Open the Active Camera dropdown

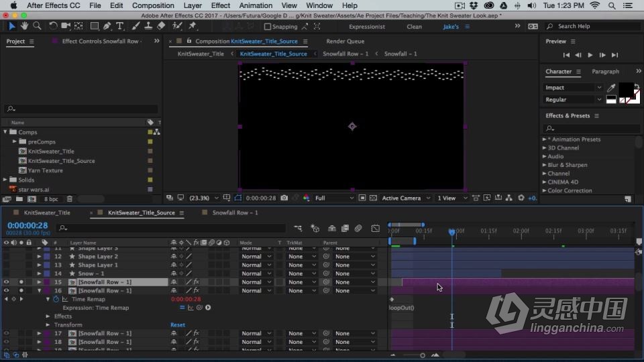point(406,198)
